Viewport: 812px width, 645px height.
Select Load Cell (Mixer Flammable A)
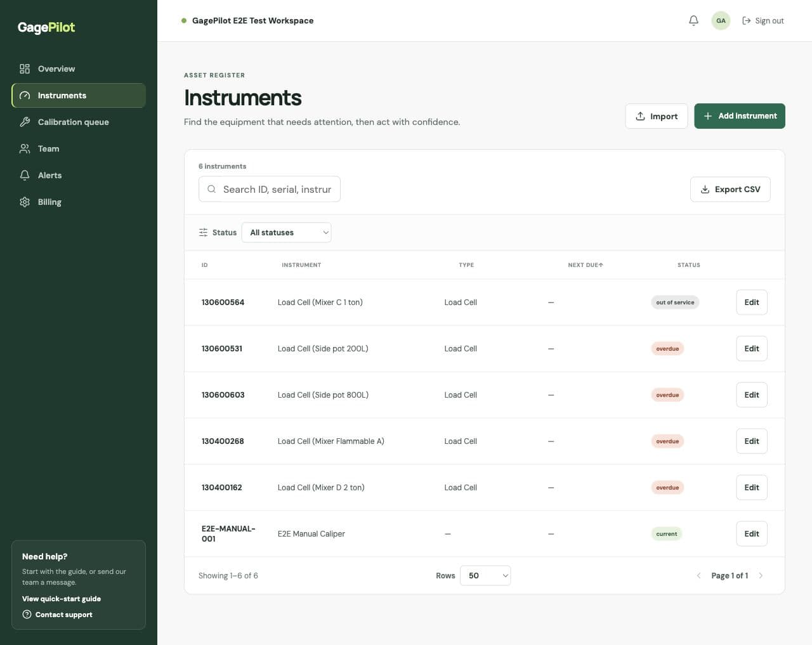click(331, 441)
